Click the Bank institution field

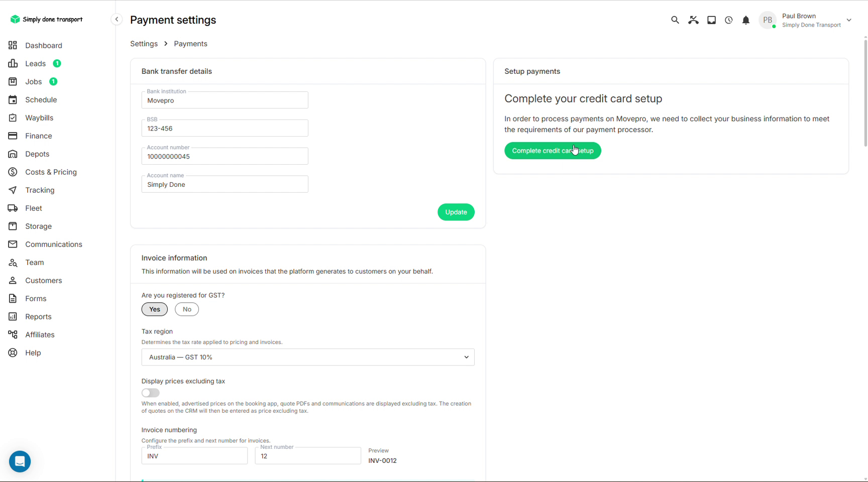pos(225,100)
